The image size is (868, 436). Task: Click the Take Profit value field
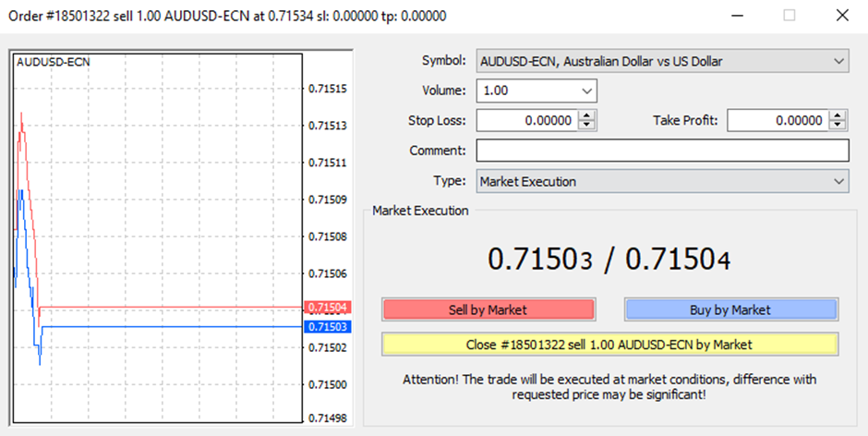[778, 121]
